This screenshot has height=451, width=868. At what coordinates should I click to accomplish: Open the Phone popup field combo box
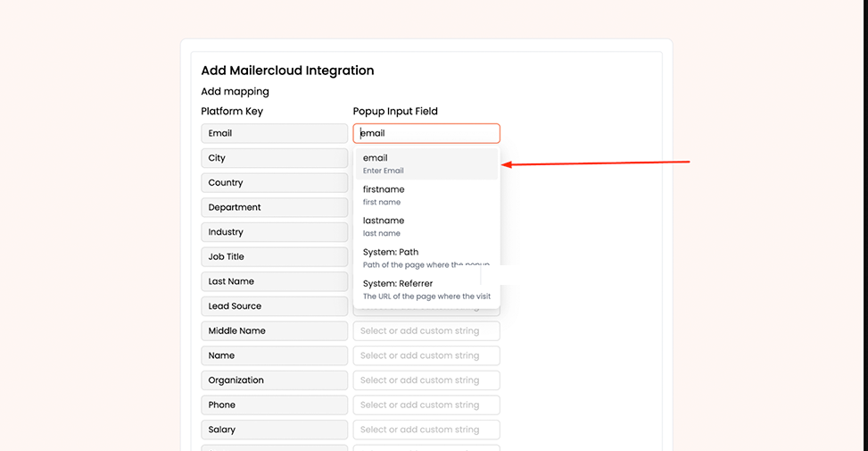pos(426,405)
